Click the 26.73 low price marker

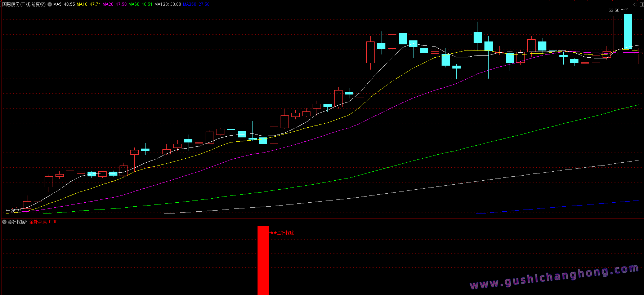click(15, 211)
